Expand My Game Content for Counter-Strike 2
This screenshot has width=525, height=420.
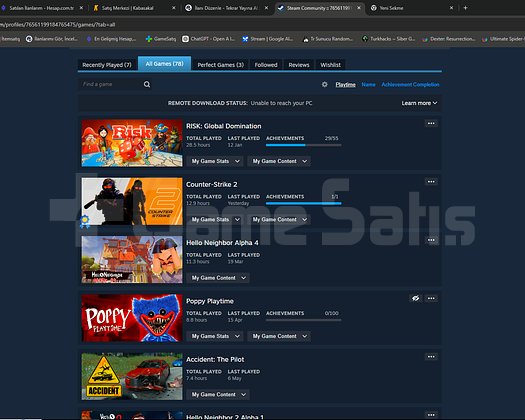(x=279, y=219)
